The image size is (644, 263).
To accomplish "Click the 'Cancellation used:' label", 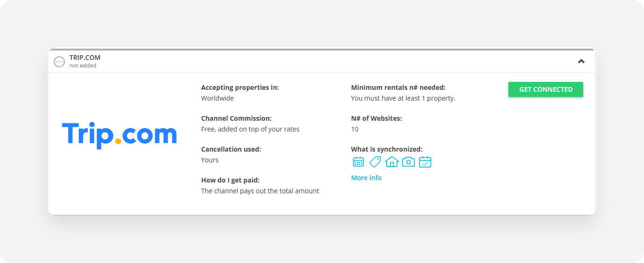I will pyautogui.click(x=231, y=149).
